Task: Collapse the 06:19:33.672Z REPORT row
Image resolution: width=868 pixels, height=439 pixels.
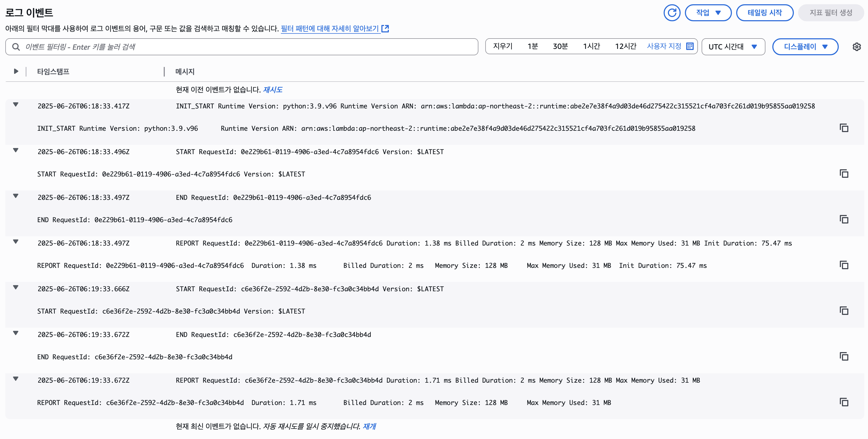Action: coord(15,379)
